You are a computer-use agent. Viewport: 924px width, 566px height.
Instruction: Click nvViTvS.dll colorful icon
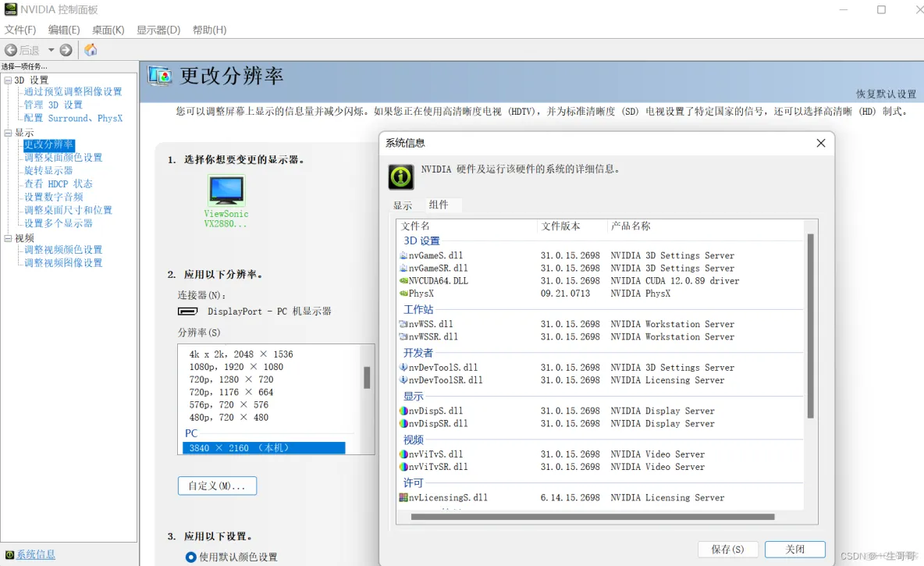point(403,454)
